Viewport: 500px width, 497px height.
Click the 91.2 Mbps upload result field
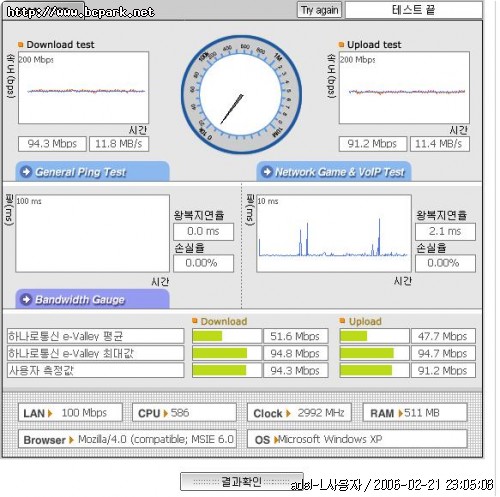(373, 144)
